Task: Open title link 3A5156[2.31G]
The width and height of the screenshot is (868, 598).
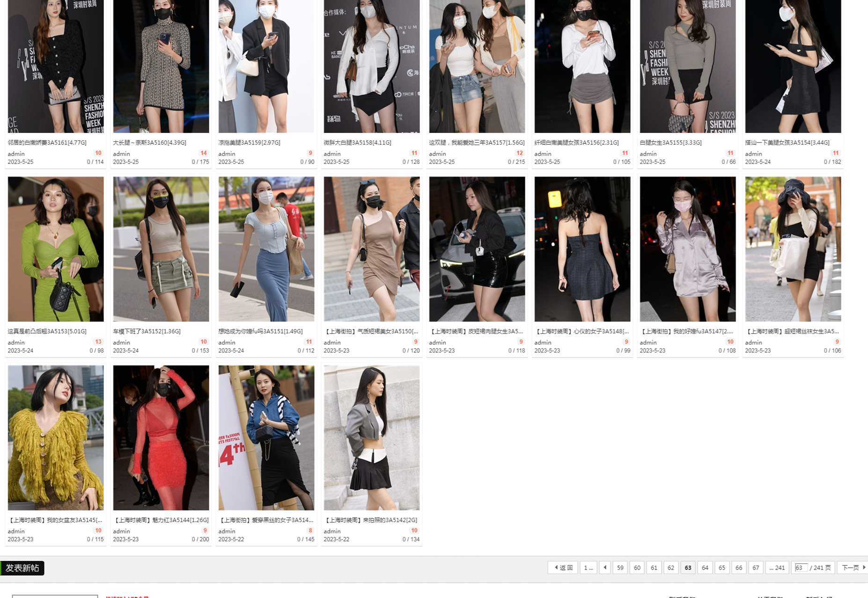Action: [577, 142]
